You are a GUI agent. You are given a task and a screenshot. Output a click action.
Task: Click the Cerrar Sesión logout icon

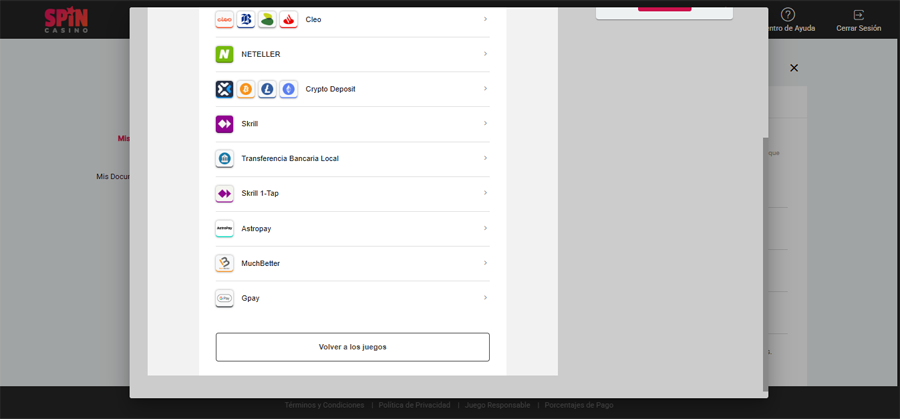859,15
